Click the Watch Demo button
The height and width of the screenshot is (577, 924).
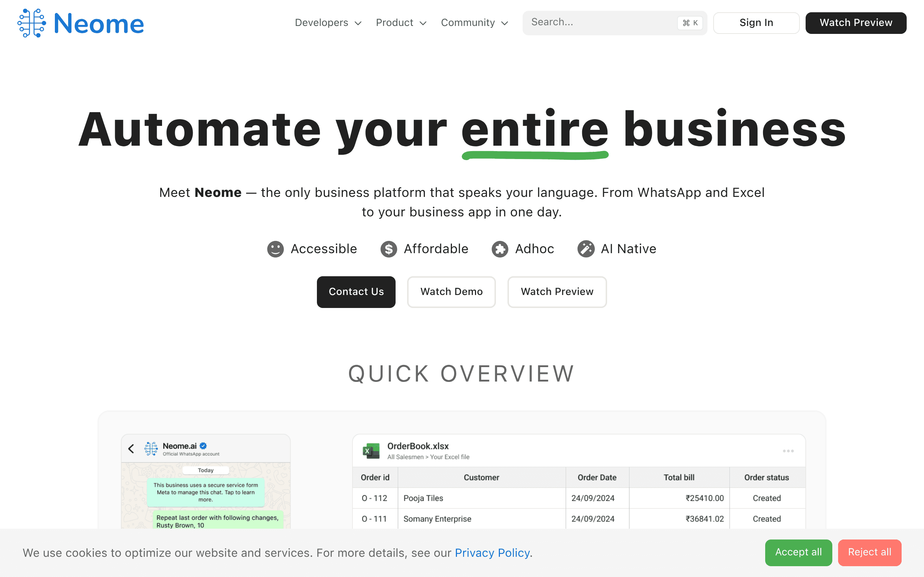coord(451,292)
